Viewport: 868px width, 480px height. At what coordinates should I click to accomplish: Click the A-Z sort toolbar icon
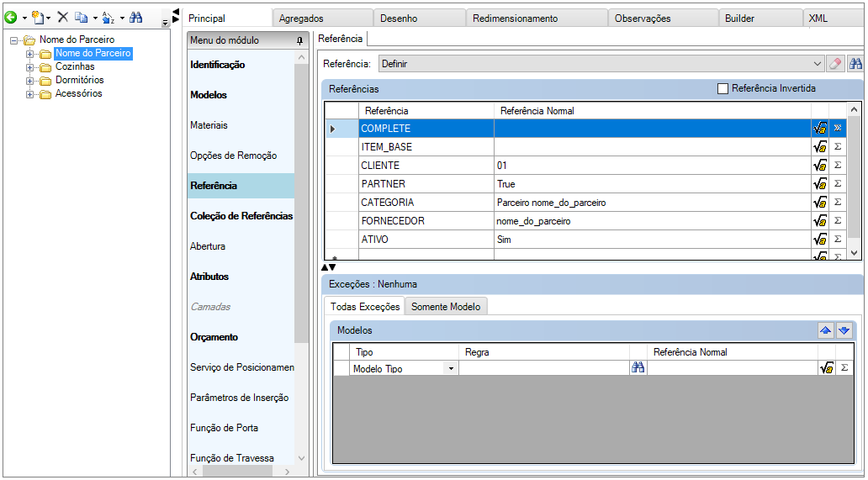108,18
